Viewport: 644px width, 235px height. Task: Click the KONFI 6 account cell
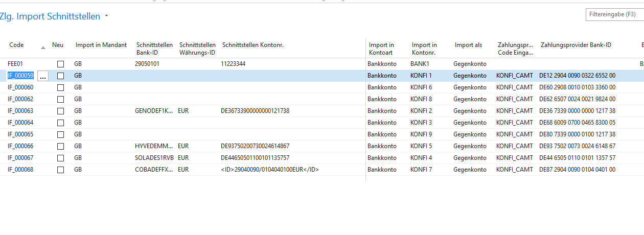pos(421,87)
